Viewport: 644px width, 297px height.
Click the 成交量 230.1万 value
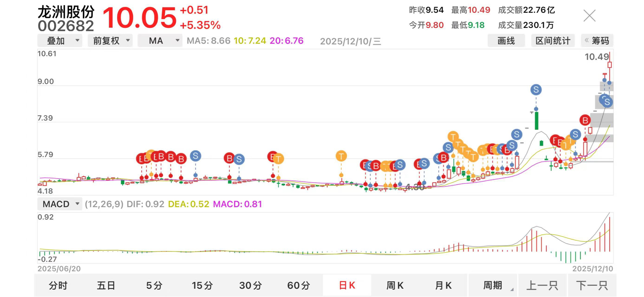click(538, 25)
